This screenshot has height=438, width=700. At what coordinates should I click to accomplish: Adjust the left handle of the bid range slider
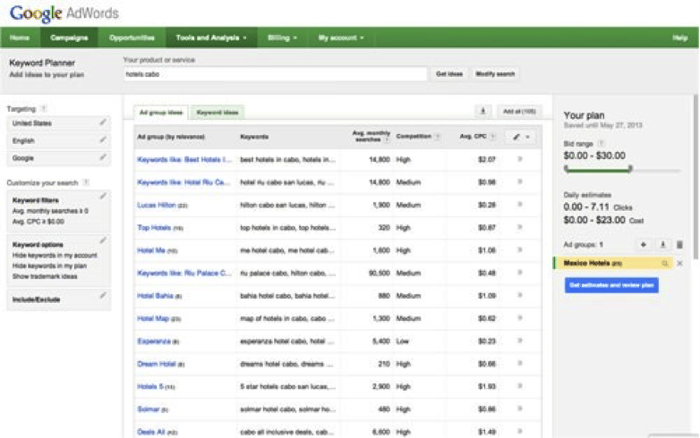[x=566, y=168]
